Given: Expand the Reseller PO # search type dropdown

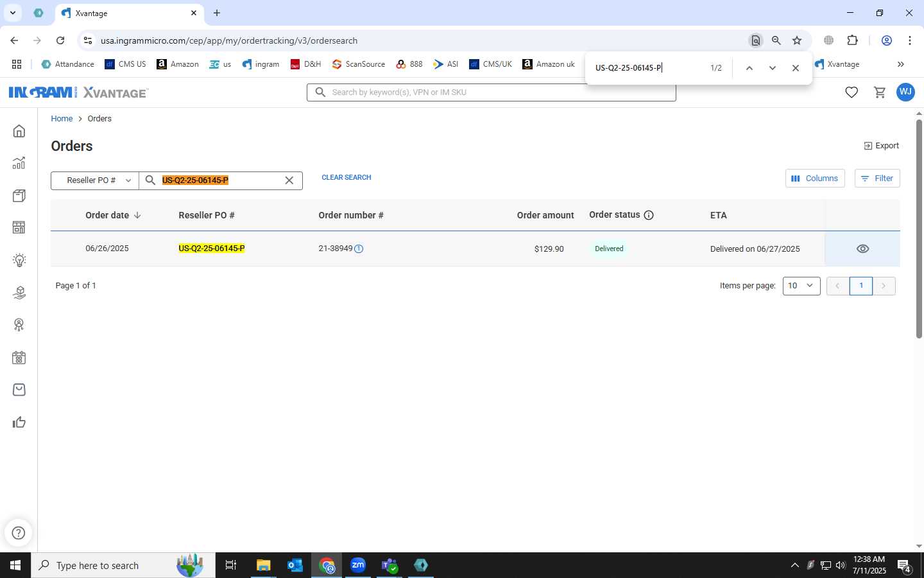Looking at the screenshot, I should (x=95, y=180).
